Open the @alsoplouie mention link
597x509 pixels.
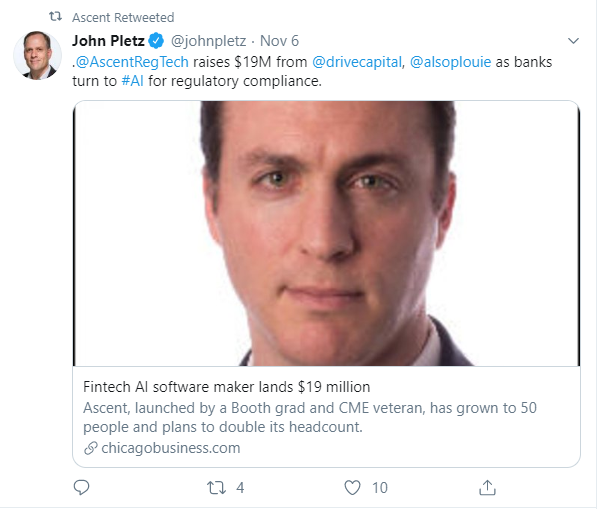point(450,62)
